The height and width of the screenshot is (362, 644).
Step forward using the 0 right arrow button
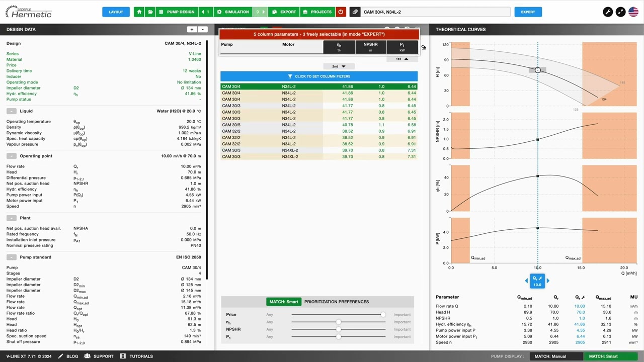(x=260, y=12)
